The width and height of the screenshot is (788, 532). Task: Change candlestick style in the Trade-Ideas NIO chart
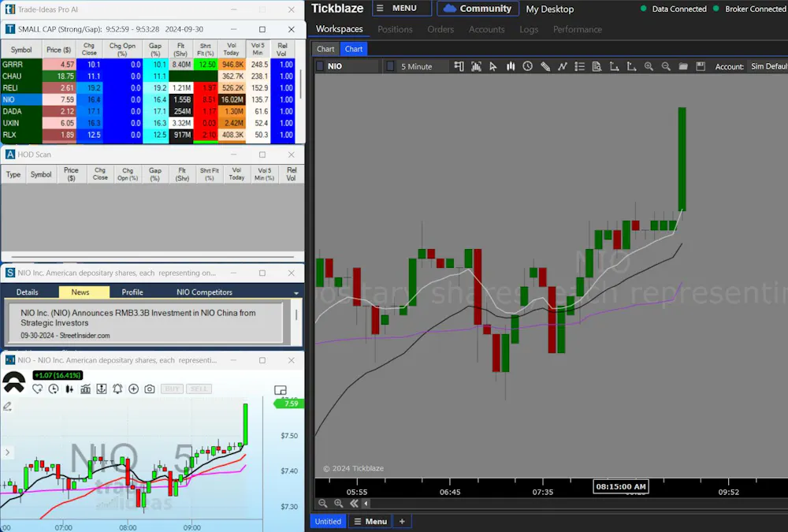pos(69,389)
